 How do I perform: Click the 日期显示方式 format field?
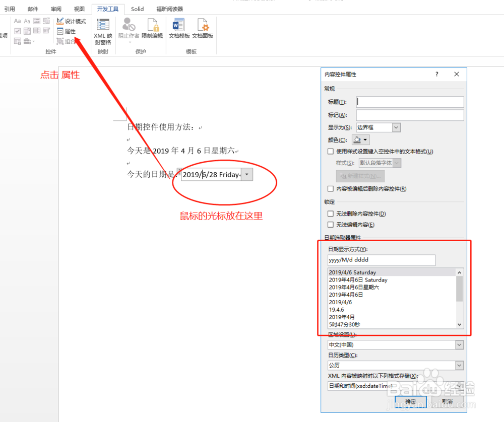[x=382, y=260]
